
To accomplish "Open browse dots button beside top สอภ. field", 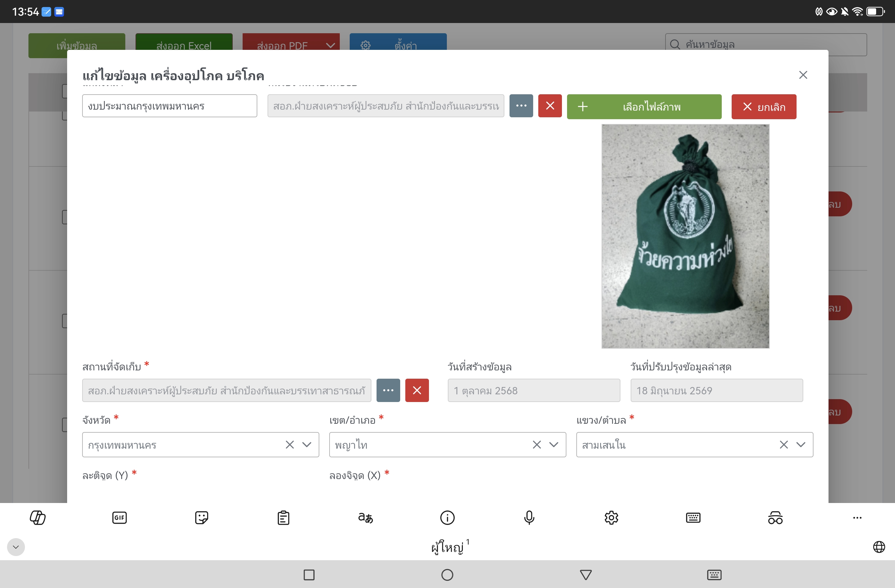I will (521, 106).
